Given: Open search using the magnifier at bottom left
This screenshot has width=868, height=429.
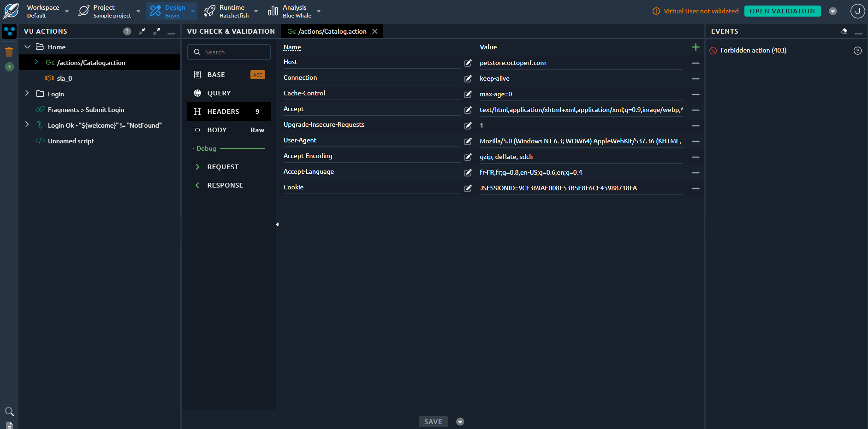Looking at the screenshot, I should point(9,411).
